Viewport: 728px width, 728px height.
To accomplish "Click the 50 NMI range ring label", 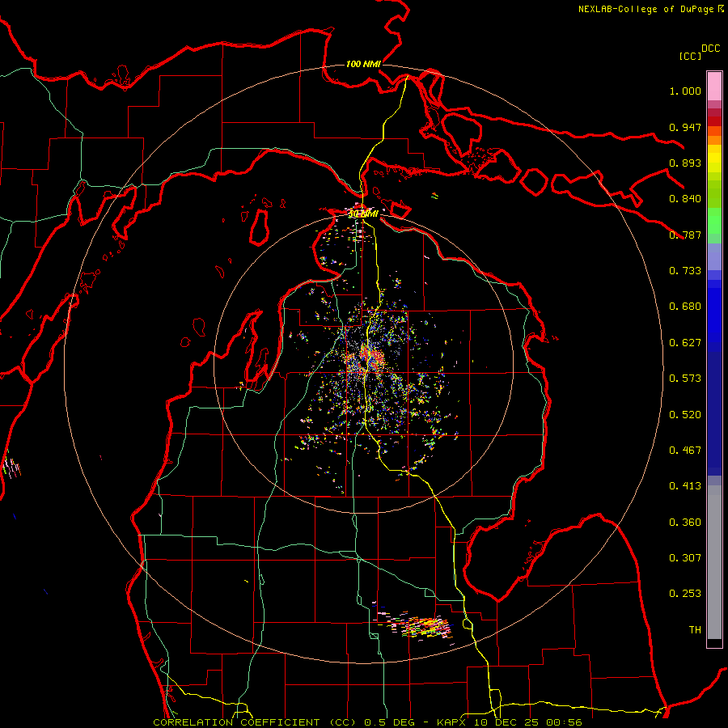I will click(363, 214).
